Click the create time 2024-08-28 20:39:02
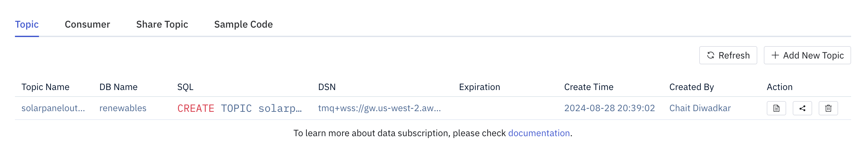The image size is (868, 156). pyautogui.click(x=609, y=108)
